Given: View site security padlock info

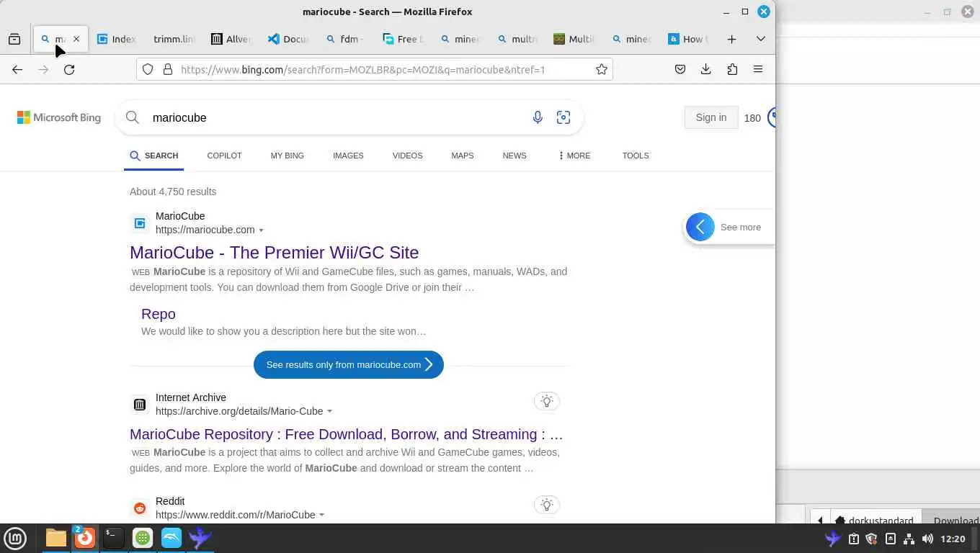Looking at the screenshot, I should click(168, 69).
